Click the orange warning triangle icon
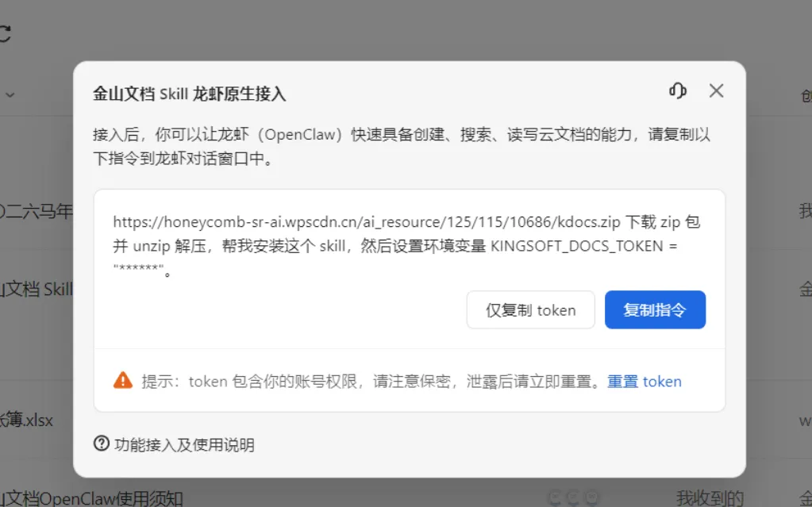This screenshot has width=812, height=507. tap(123, 381)
